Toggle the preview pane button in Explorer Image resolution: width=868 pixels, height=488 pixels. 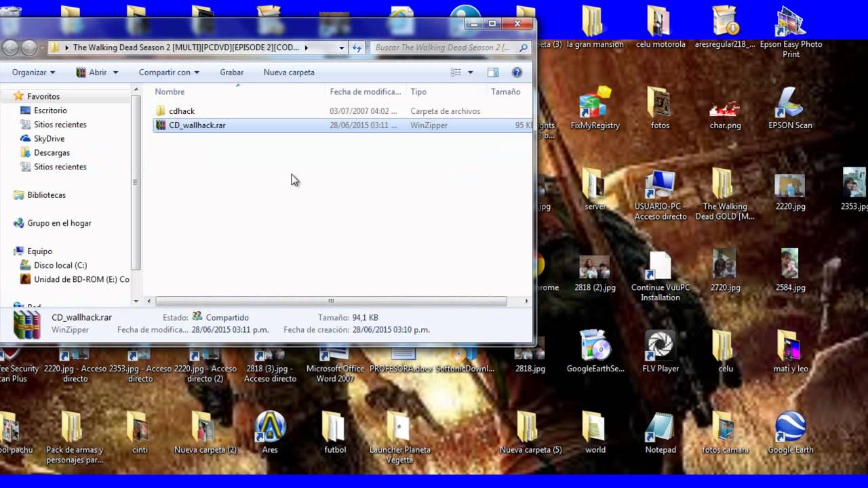click(x=493, y=73)
